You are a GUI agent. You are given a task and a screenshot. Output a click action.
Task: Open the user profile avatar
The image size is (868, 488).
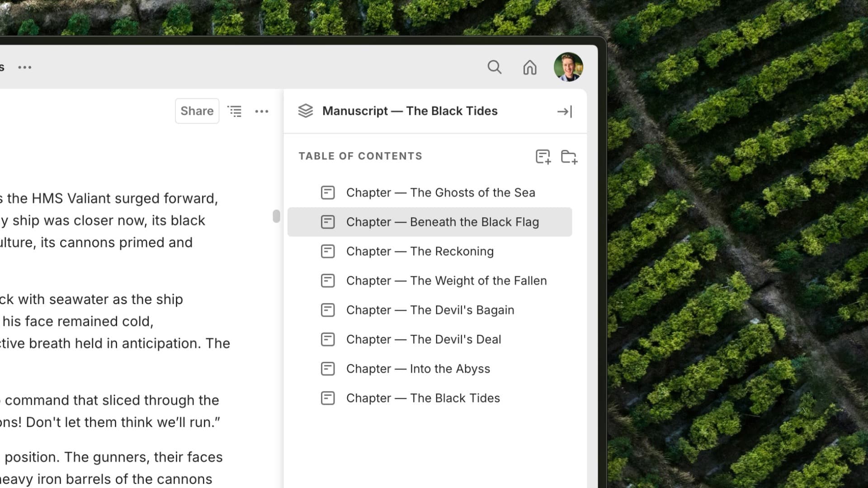[x=568, y=67]
